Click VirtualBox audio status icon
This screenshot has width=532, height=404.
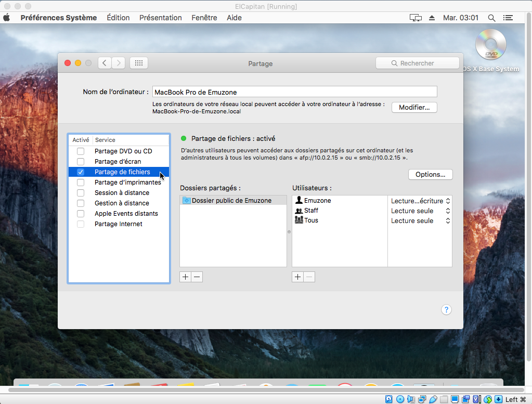click(411, 399)
